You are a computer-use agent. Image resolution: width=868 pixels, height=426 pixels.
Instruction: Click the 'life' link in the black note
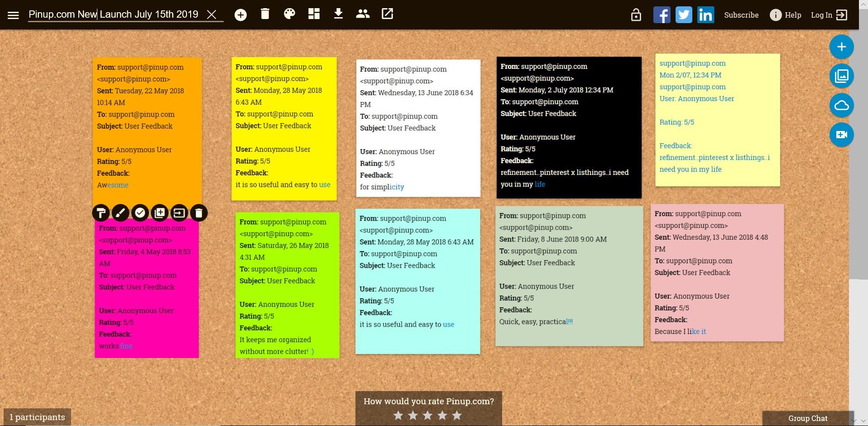(540, 184)
